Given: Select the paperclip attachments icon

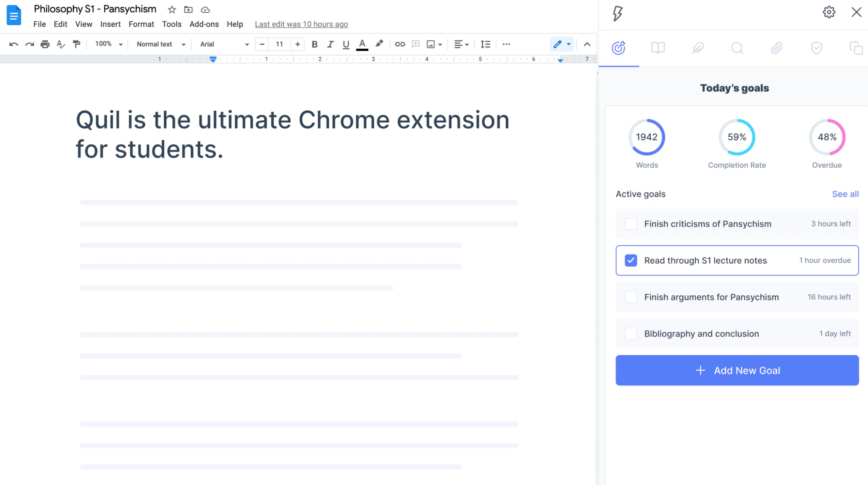Looking at the screenshot, I should pyautogui.click(x=776, y=48).
